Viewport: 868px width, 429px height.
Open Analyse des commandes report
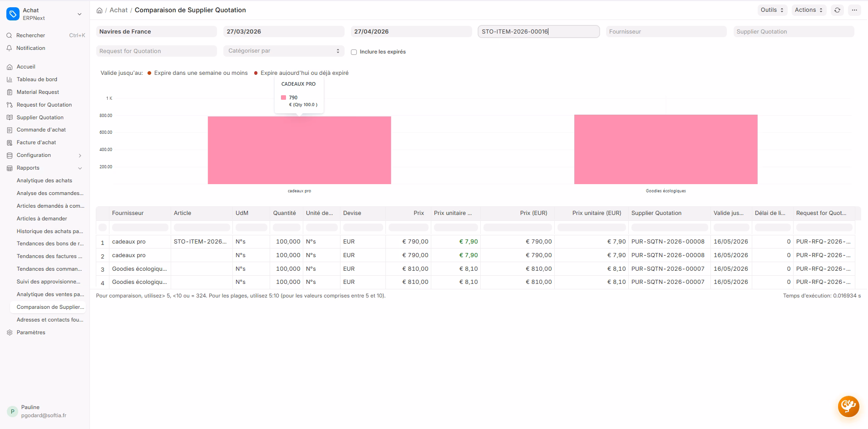click(x=50, y=193)
